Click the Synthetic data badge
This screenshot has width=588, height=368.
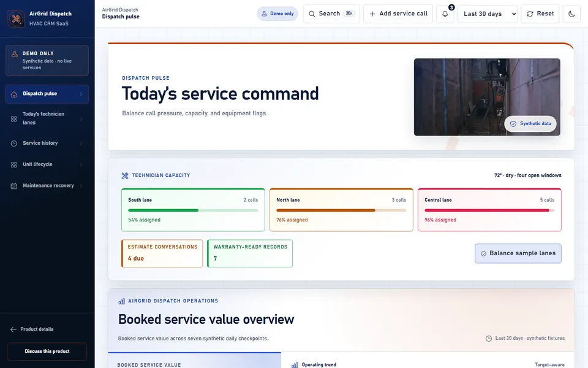pyautogui.click(x=530, y=123)
